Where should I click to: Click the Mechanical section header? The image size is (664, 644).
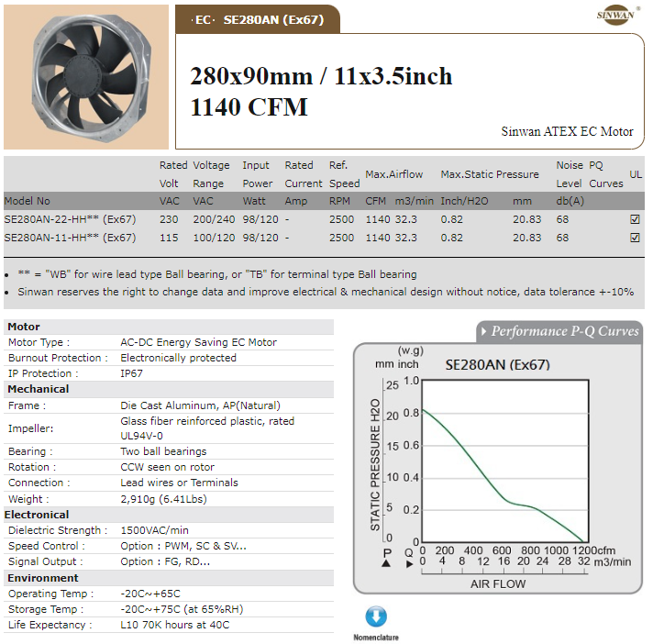click(39, 389)
